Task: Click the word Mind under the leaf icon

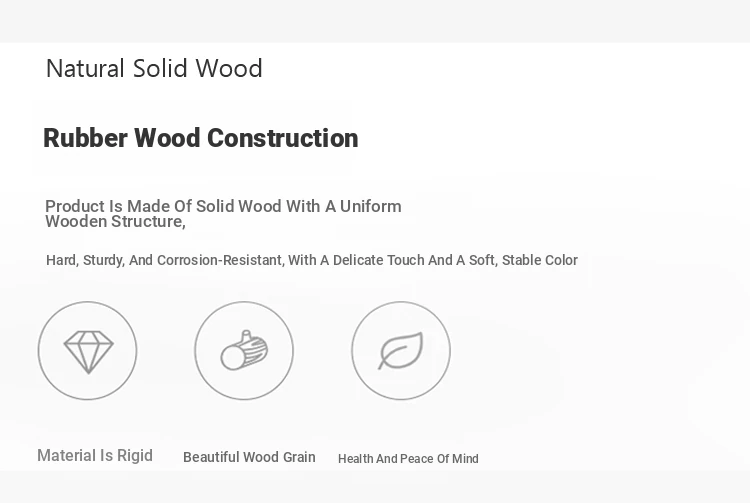Action: click(x=465, y=459)
